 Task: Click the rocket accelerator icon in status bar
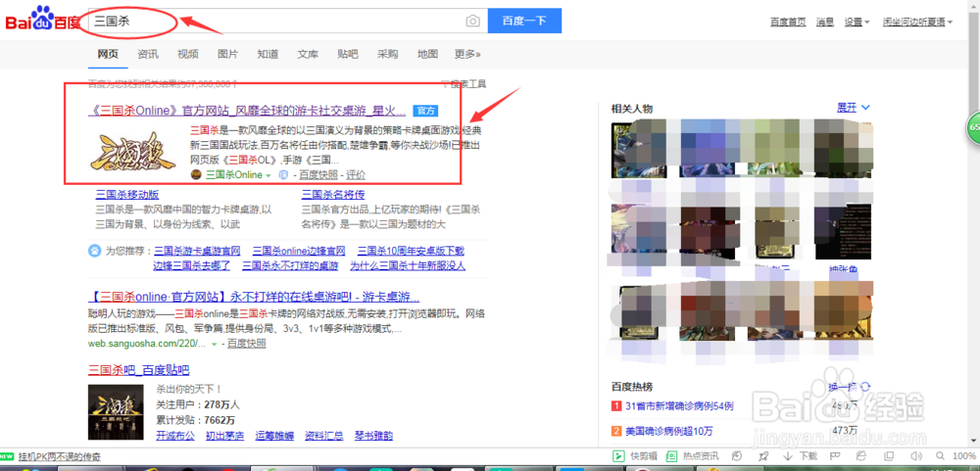[763, 456]
